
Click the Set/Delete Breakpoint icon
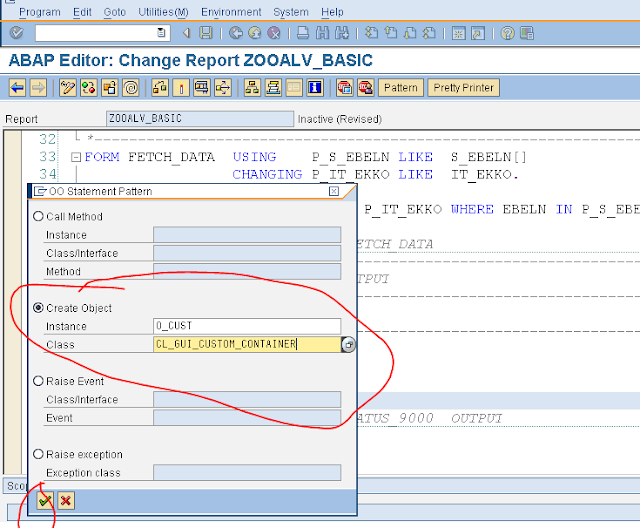(x=345, y=87)
